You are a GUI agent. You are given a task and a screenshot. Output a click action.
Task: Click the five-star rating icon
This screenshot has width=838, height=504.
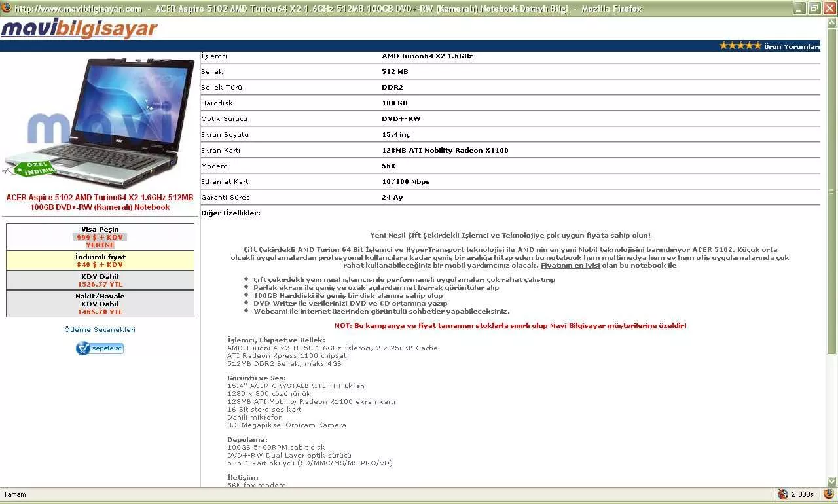(x=740, y=46)
